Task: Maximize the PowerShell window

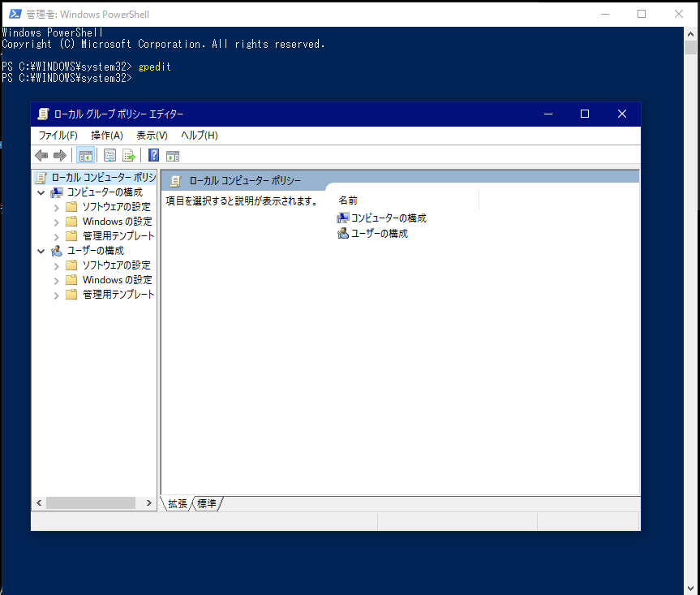Action: tap(642, 14)
